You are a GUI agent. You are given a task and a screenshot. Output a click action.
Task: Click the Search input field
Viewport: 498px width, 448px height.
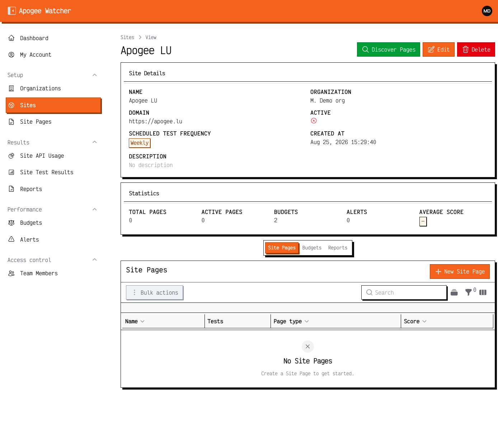click(x=404, y=292)
